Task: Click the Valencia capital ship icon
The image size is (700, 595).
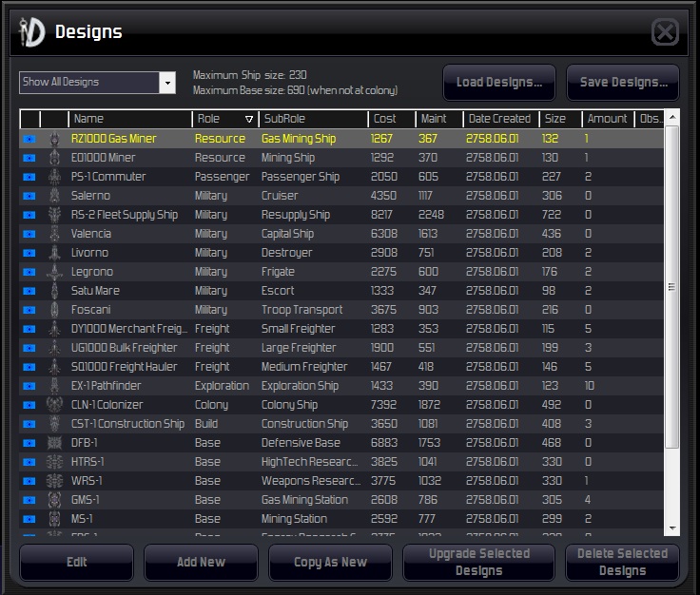Action: 54,234
